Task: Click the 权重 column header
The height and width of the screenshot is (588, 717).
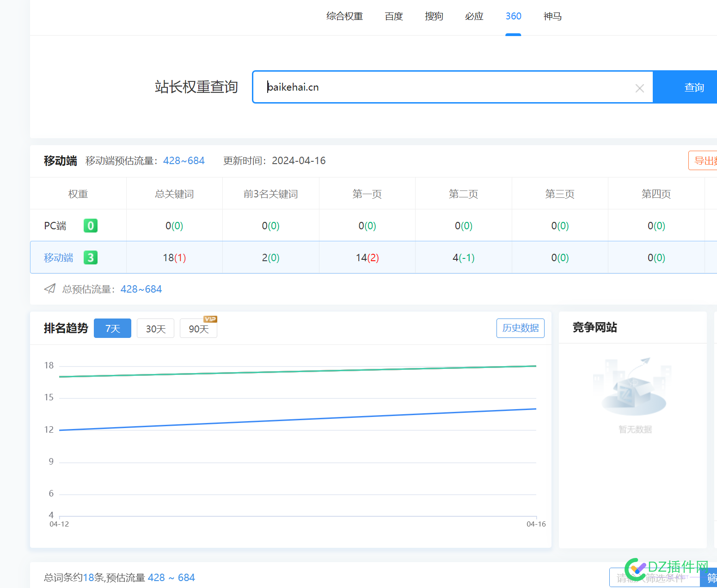Action: pos(78,194)
